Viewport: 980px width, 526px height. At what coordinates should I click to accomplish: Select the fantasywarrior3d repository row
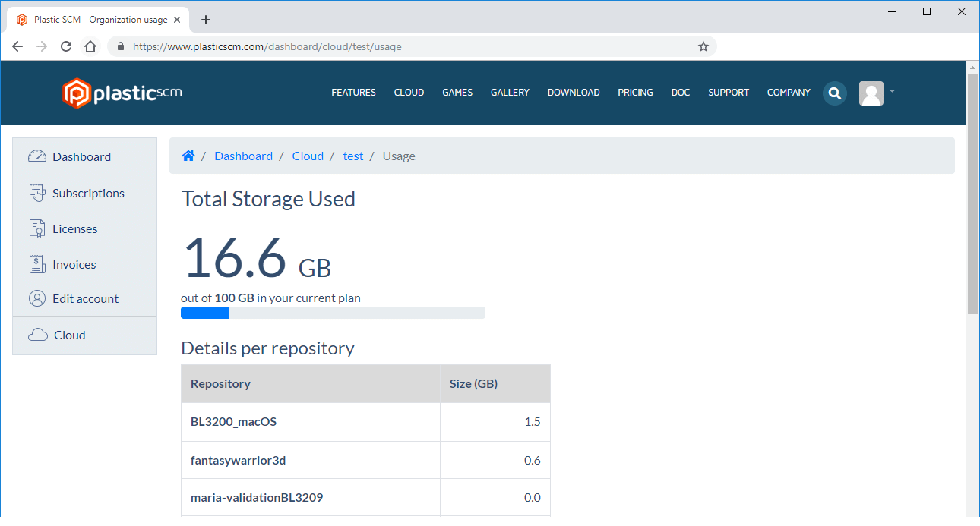coord(365,460)
